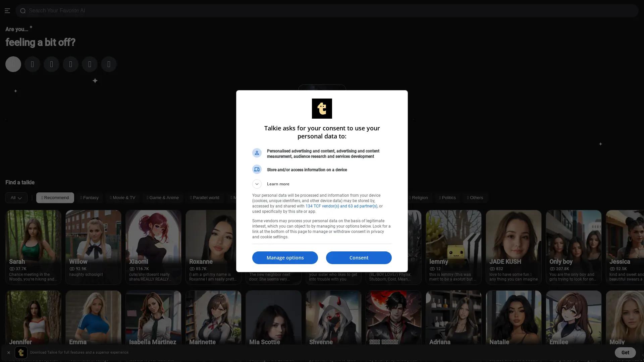Select the second mood emoji circle
The image size is (644, 362).
point(32,64)
